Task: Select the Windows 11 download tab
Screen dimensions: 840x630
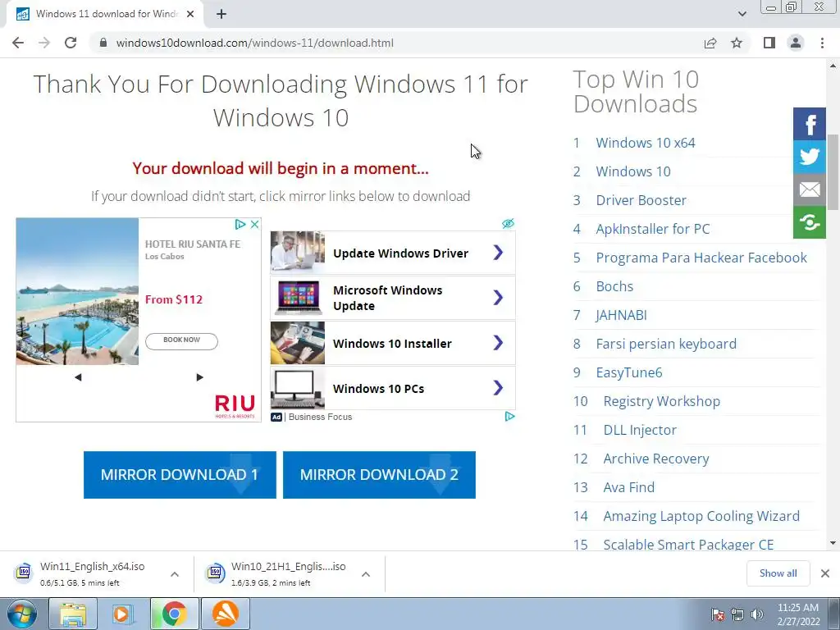Action: pos(105,15)
